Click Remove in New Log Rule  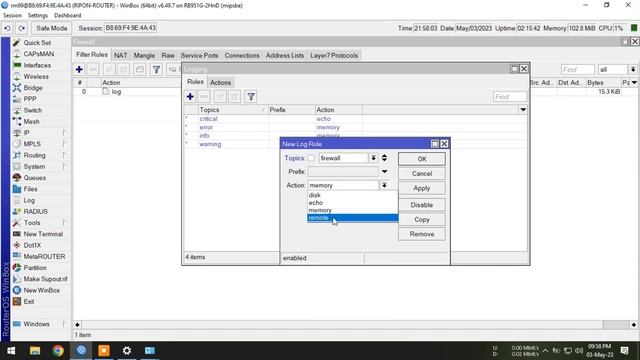(422, 234)
